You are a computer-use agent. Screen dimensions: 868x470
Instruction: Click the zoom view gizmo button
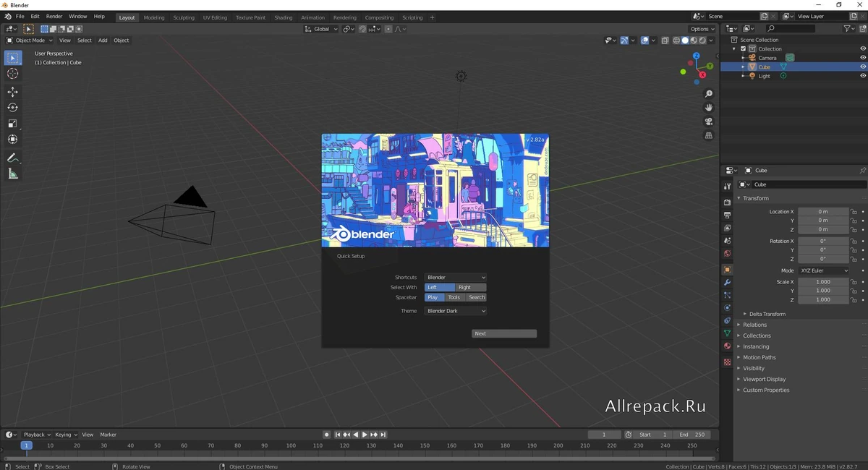click(709, 94)
